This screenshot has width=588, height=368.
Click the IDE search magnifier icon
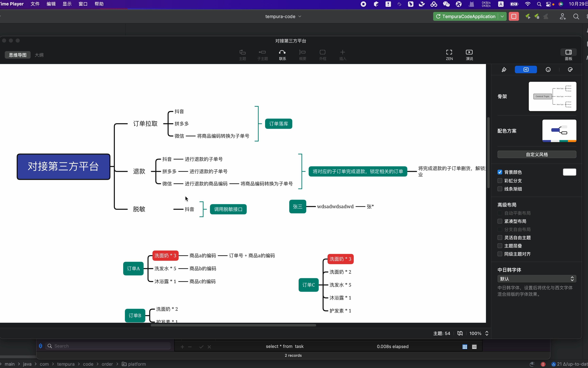576,16
